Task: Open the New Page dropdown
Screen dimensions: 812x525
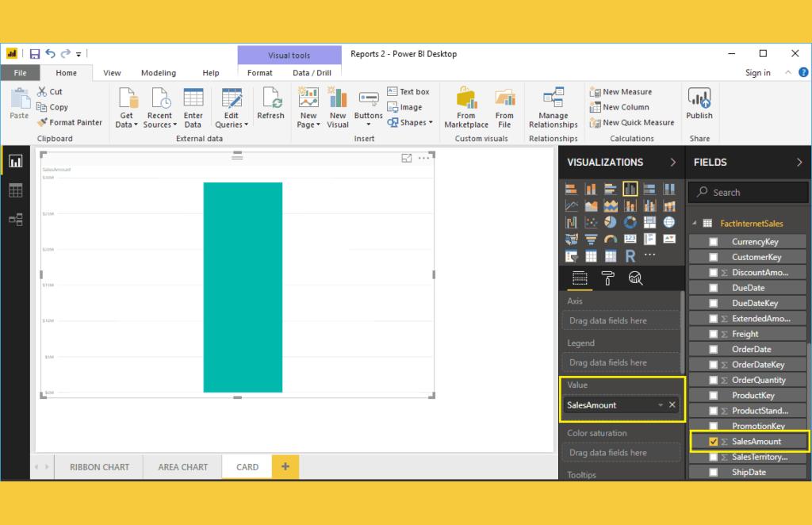Action: pos(308,108)
